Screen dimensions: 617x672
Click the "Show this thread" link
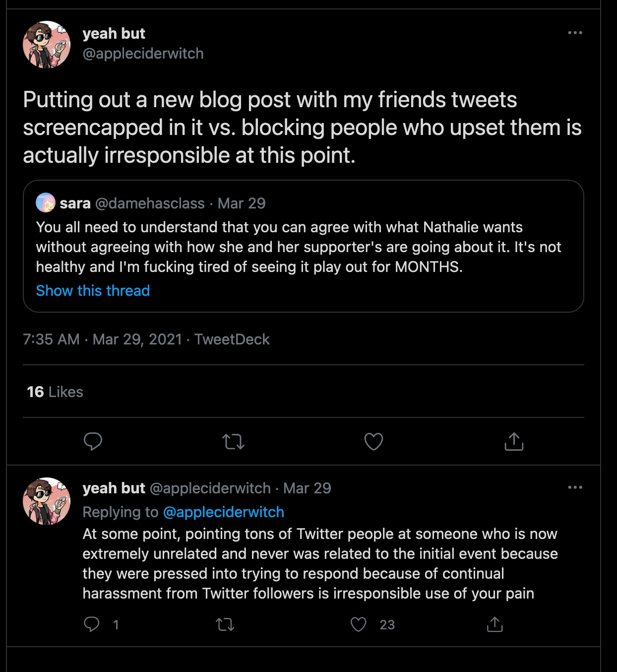click(93, 290)
